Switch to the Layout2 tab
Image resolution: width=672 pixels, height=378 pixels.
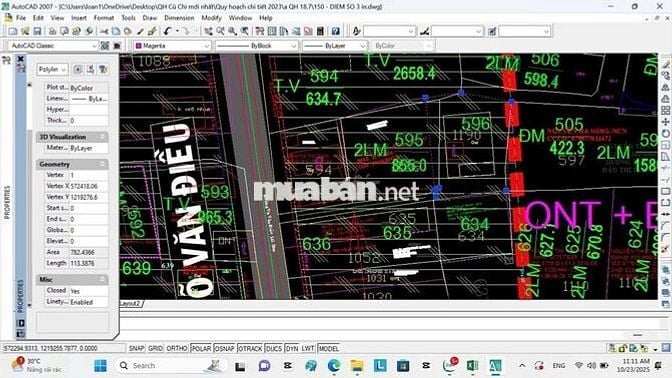click(130, 303)
